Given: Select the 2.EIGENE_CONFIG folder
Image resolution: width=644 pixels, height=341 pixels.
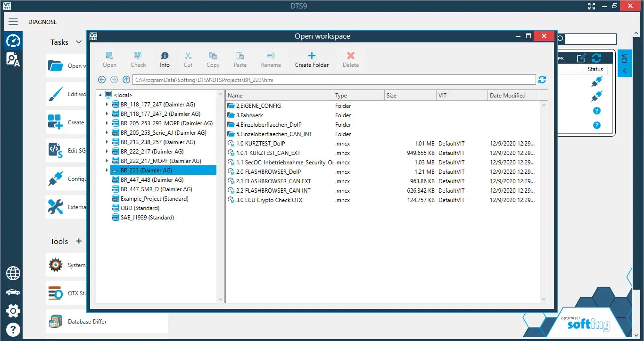Looking at the screenshot, I should pos(258,106).
